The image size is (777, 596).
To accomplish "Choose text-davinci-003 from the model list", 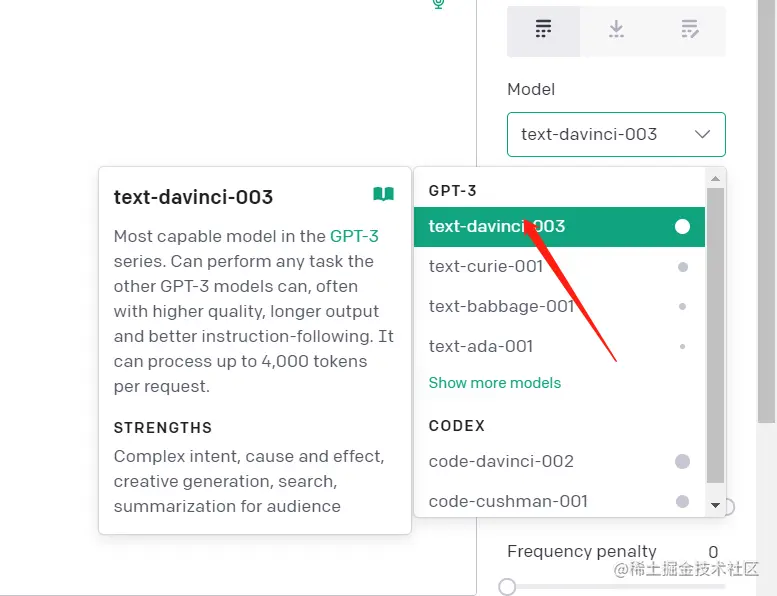I will tap(559, 226).
